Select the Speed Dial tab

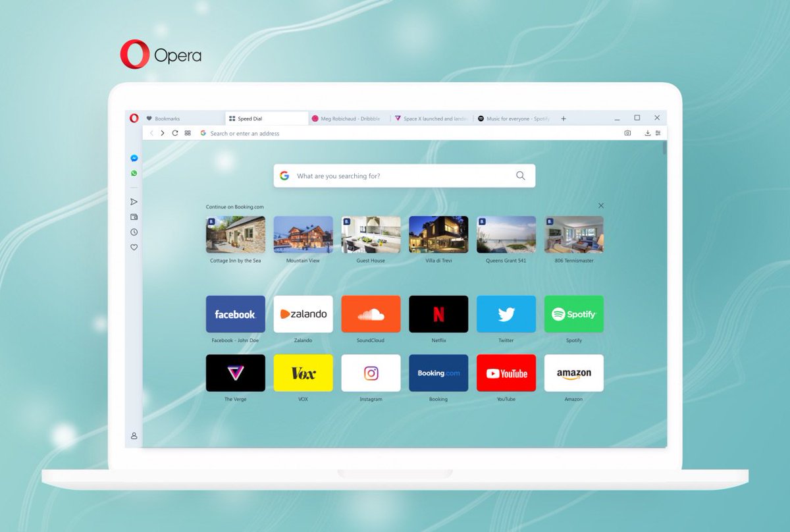click(x=267, y=119)
